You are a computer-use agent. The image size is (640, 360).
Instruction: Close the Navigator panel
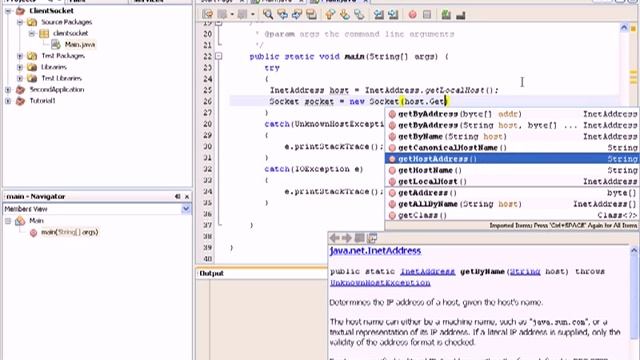tap(187, 197)
